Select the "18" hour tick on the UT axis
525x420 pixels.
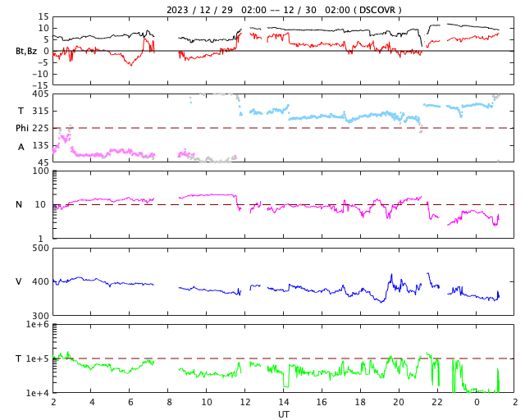coord(360,402)
